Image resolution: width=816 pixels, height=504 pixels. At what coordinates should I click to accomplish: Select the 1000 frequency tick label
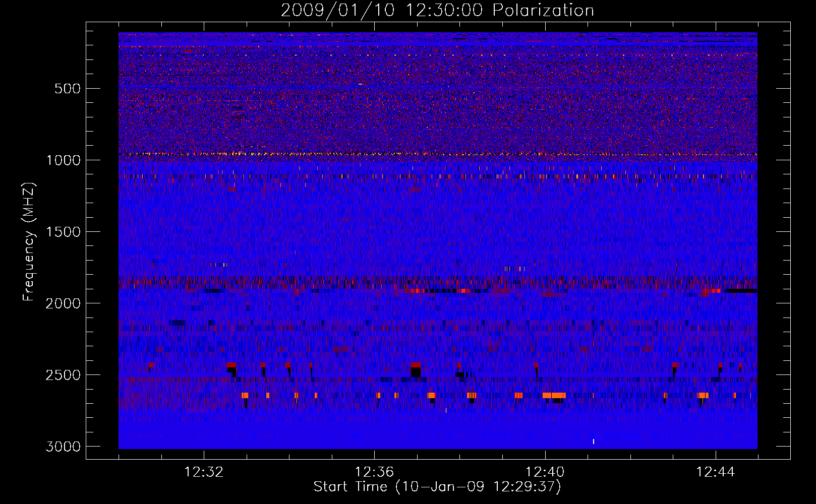tap(63, 160)
